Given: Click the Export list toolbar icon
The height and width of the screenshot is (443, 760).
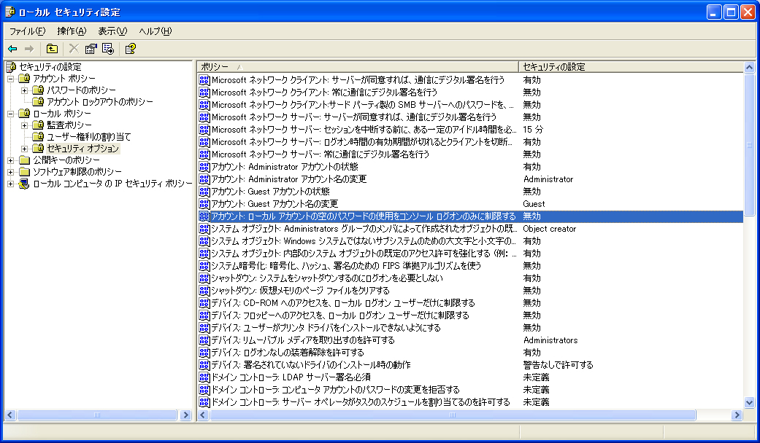Looking at the screenshot, I should click(108, 48).
